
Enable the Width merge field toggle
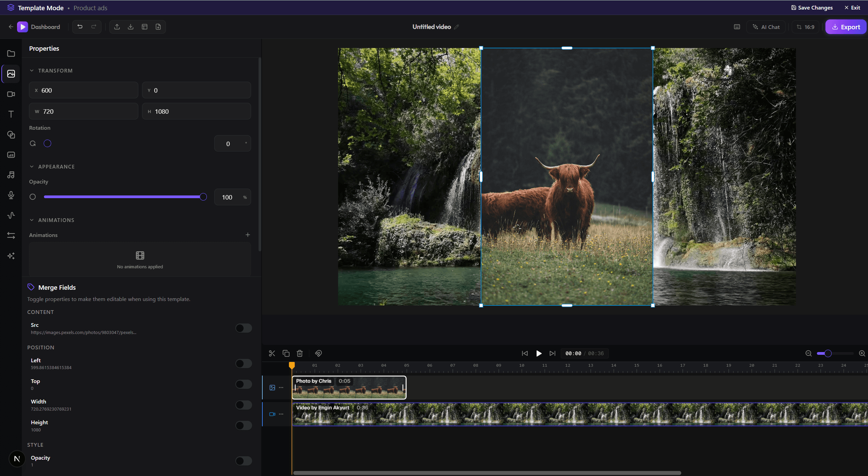243,405
